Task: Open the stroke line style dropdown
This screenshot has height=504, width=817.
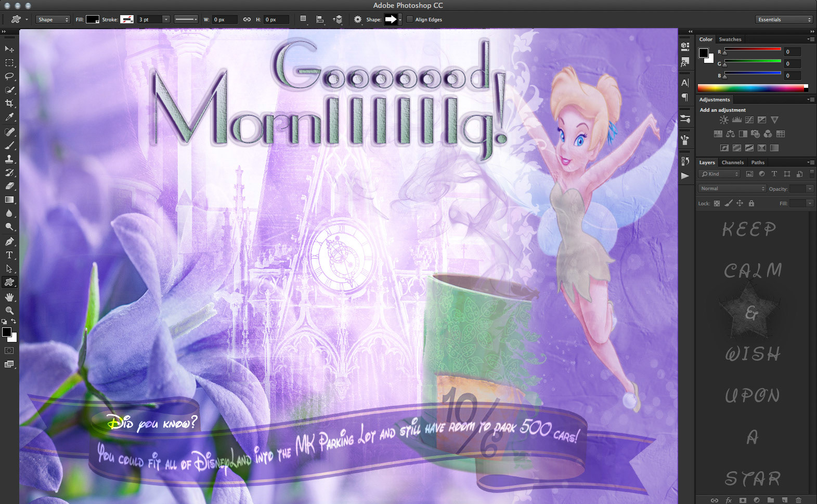Action: [x=186, y=20]
